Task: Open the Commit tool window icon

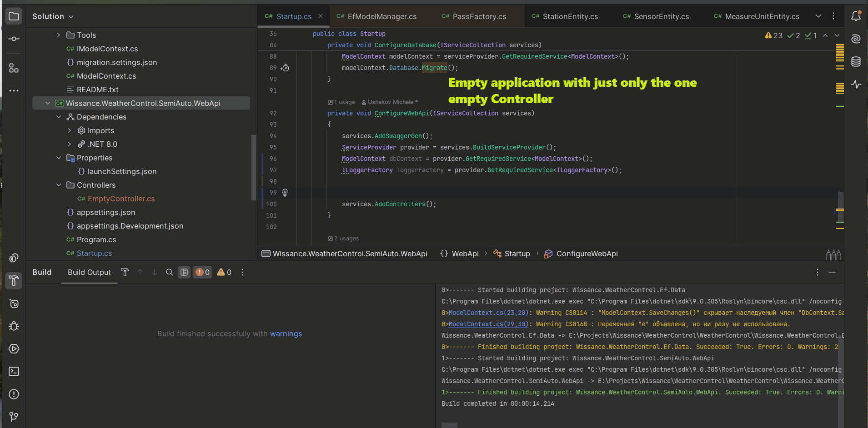Action: pos(14,39)
